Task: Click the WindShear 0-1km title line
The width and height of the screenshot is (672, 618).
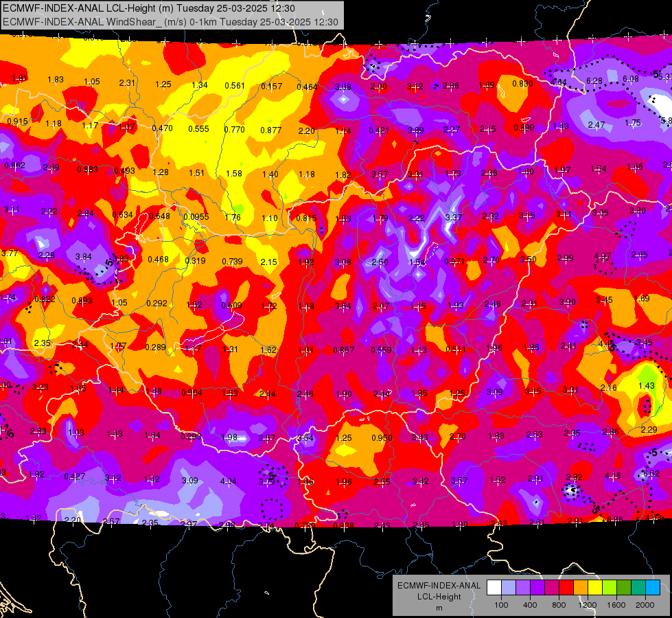Action: pyautogui.click(x=170, y=22)
